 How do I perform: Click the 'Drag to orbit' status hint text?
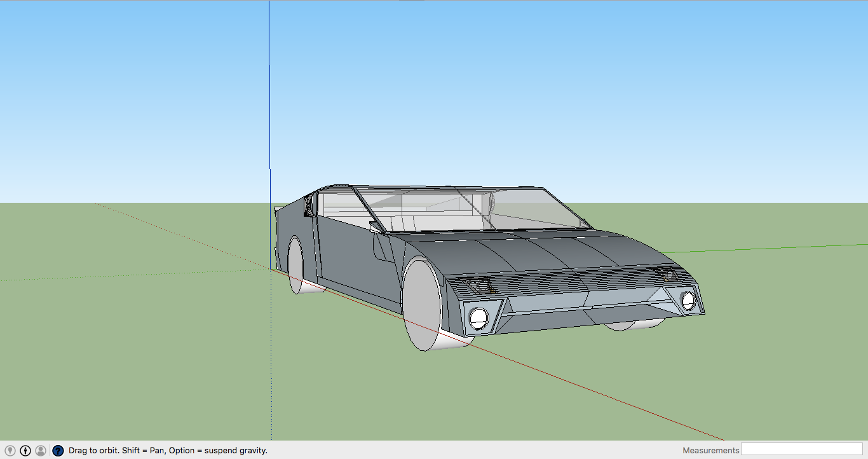[168, 450]
